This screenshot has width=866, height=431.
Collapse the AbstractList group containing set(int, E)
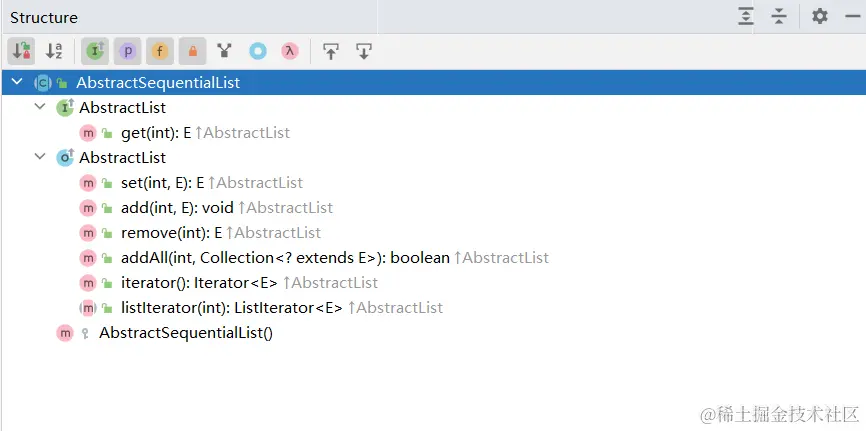pos(40,157)
